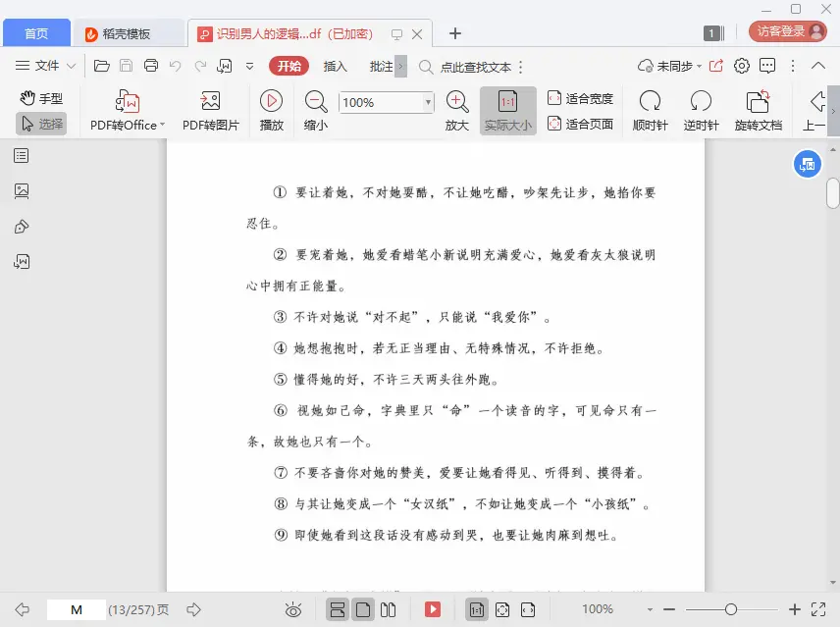Click the save icon in quick toolbar
The image size is (840, 627).
click(126, 66)
